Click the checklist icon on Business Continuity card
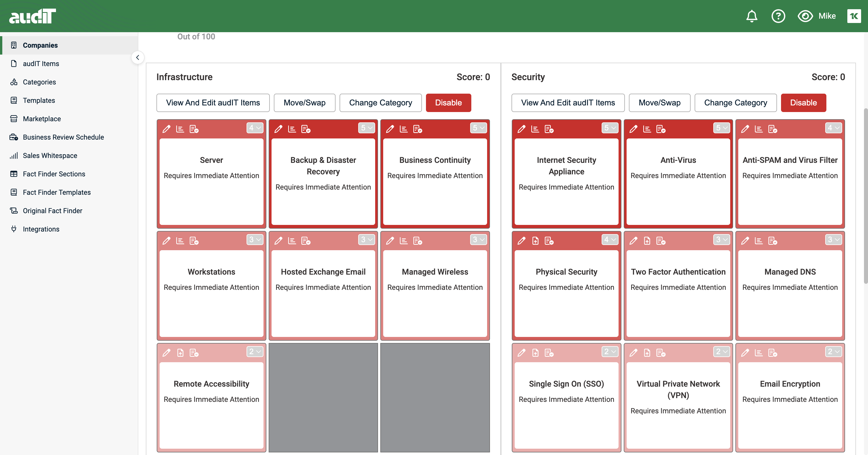Viewport: 868px width, 455px height. 417,129
